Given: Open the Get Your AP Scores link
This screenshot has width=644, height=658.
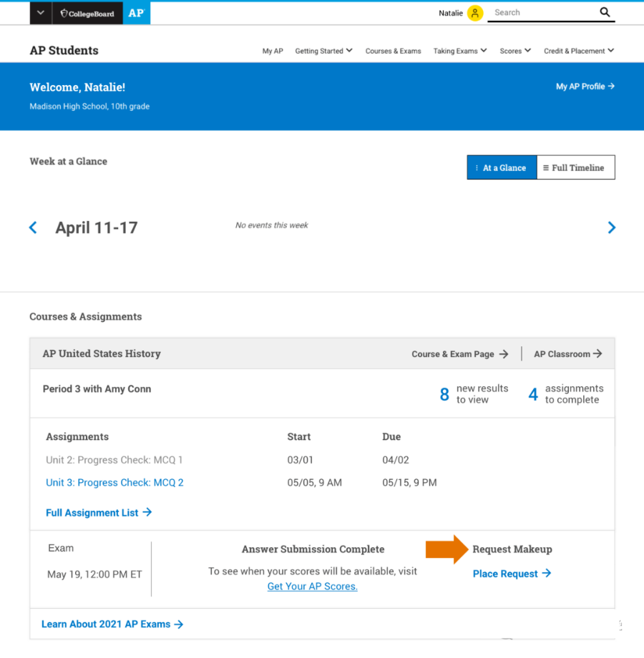Looking at the screenshot, I should 313,586.
